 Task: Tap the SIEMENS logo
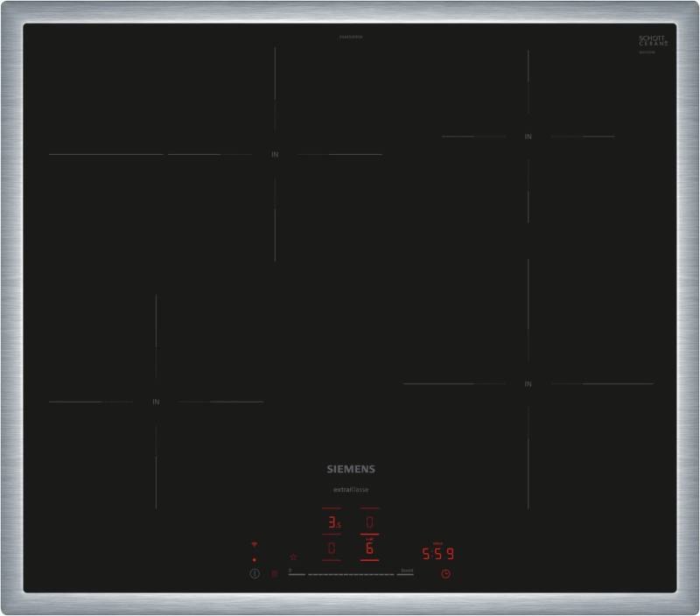[351, 469]
